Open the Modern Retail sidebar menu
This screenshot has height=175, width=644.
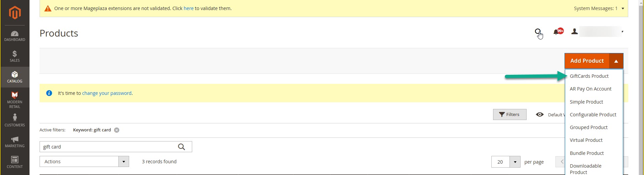point(15,100)
